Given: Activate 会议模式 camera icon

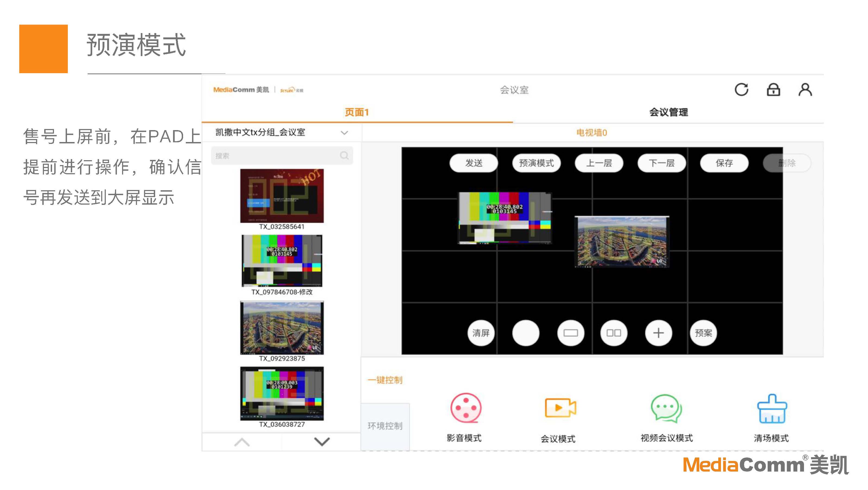Looking at the screenshot, I should click(x=560, y=408).
